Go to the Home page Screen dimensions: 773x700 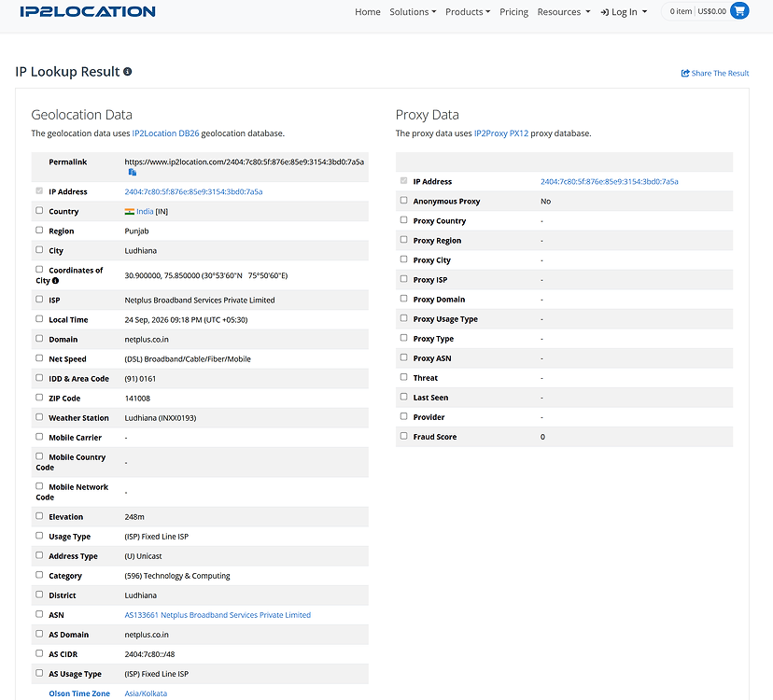[368, 12]
